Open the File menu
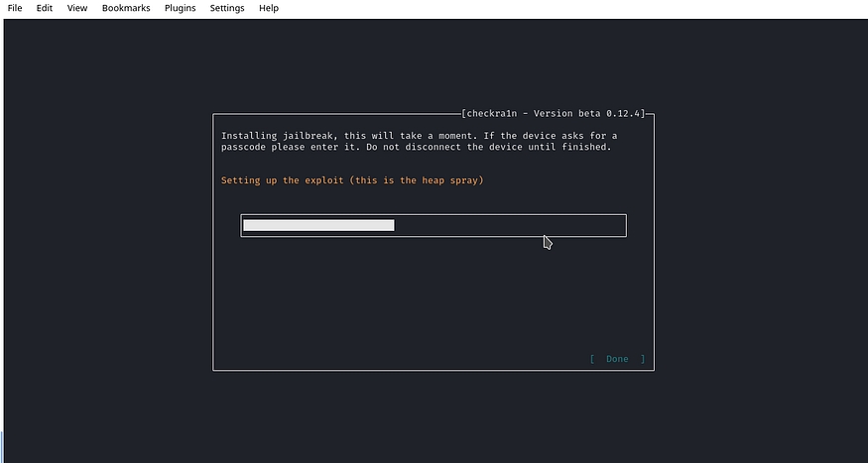Image resolution: width=868 pixels, height=463 pixels. click(x=15, y=8)
